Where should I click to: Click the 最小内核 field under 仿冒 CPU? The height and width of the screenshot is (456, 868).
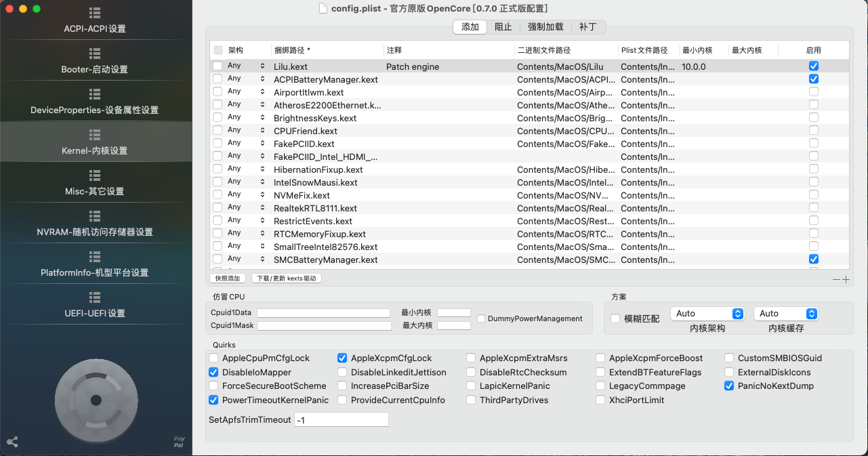click(x=454, y=312)
